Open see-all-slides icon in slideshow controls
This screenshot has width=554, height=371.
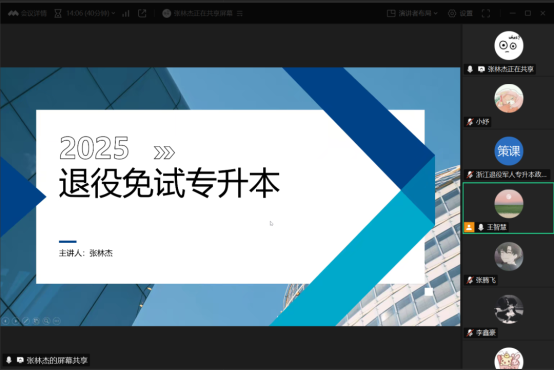tap(36, 321)
